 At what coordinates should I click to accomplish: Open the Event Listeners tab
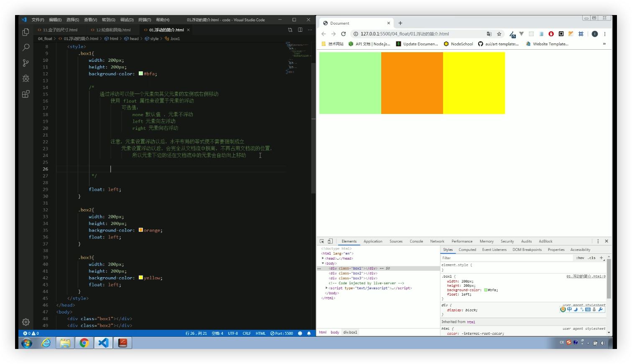click(x=494, y=250)
